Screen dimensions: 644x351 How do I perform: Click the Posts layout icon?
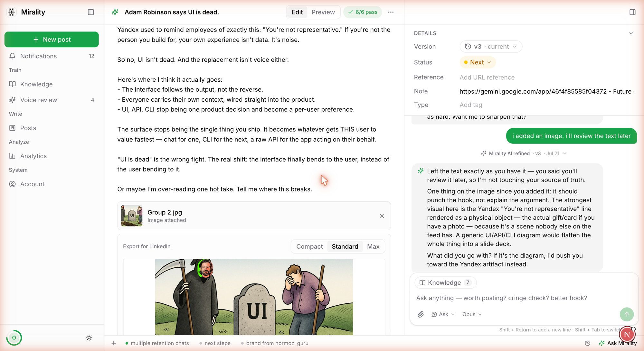[x=12, y=128]
